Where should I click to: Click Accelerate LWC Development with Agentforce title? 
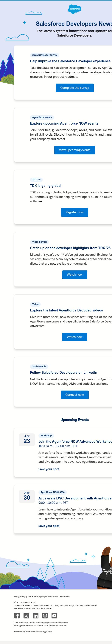[x=75, y=498]
